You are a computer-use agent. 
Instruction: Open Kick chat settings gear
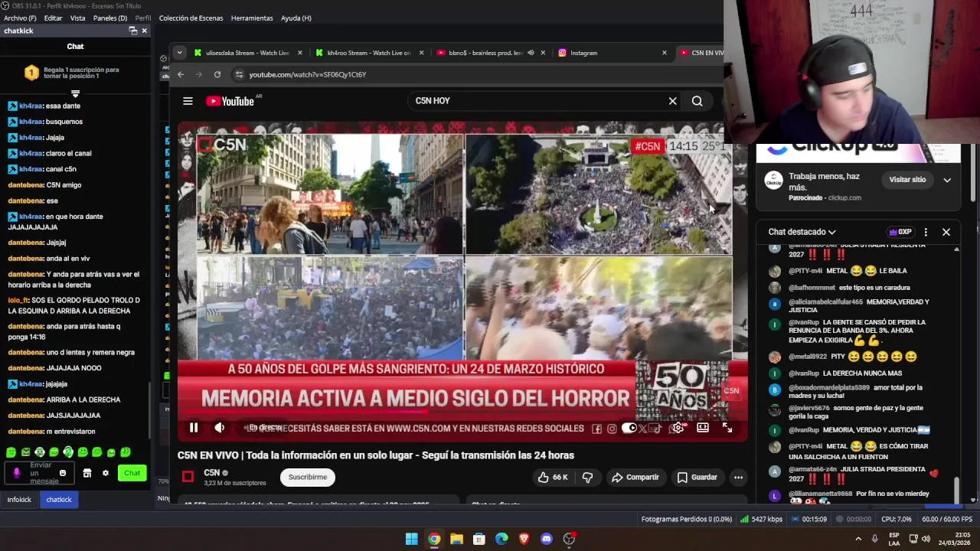[x=106, y=473]
